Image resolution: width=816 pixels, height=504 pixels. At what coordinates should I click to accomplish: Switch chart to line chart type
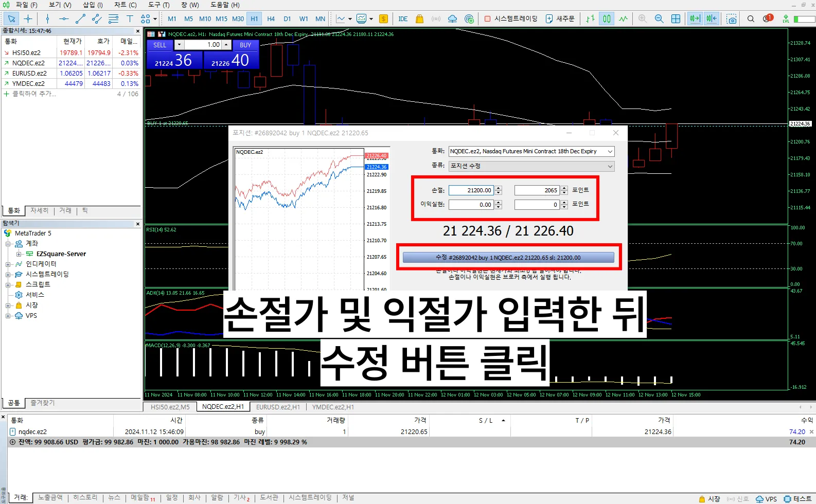pos(623,19)
